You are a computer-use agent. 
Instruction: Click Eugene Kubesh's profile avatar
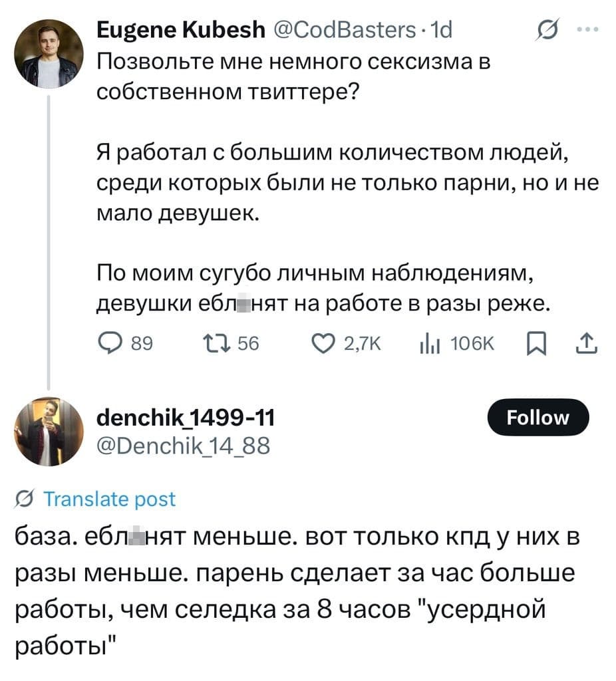point(49,50)
